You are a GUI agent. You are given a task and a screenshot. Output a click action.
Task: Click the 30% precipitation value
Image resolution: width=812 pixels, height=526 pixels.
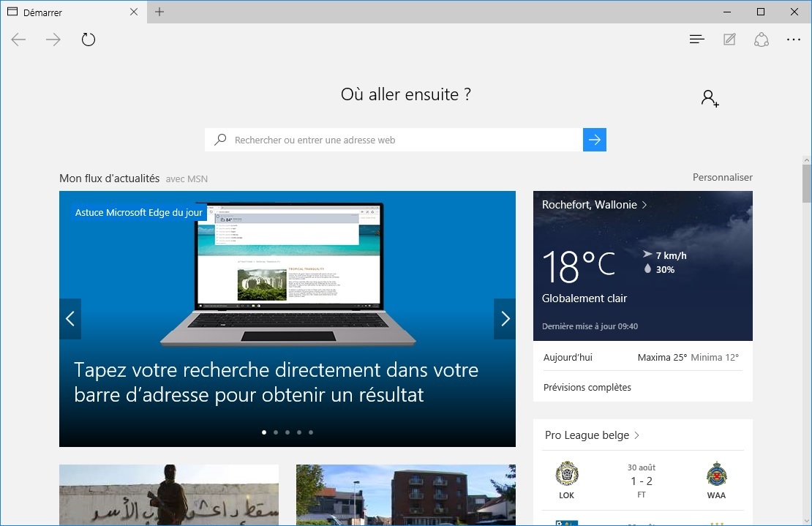(659, 269)
